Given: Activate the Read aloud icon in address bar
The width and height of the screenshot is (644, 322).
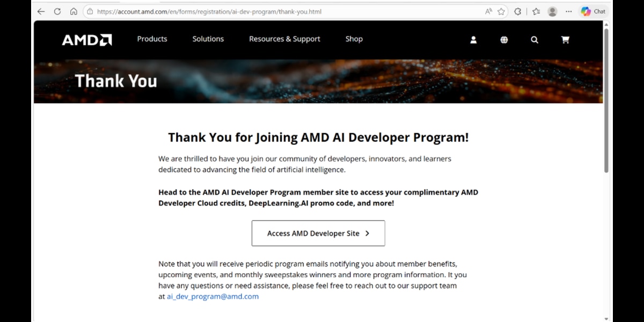Looking at the screenshot, I should pos(488,11).
